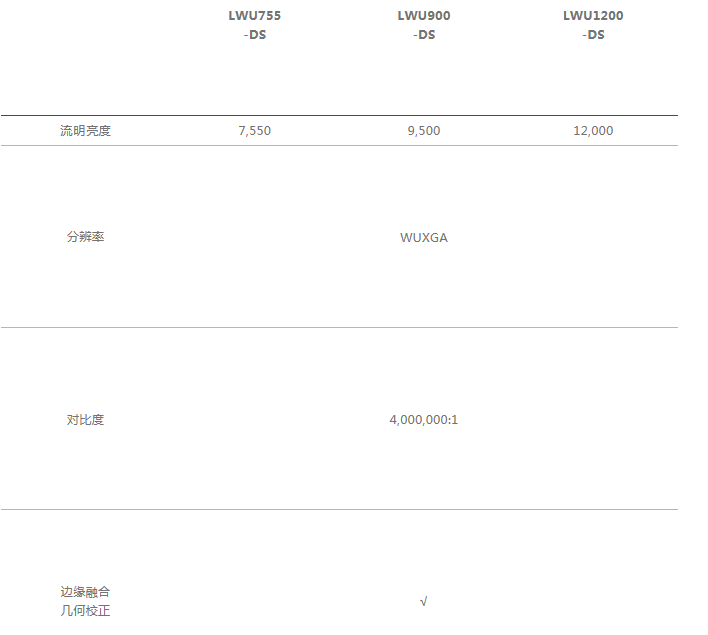Screen dimensions: 708x635
Task: Select the 4,000,000:1 contrast ratio value
Action: coord(423,420)
